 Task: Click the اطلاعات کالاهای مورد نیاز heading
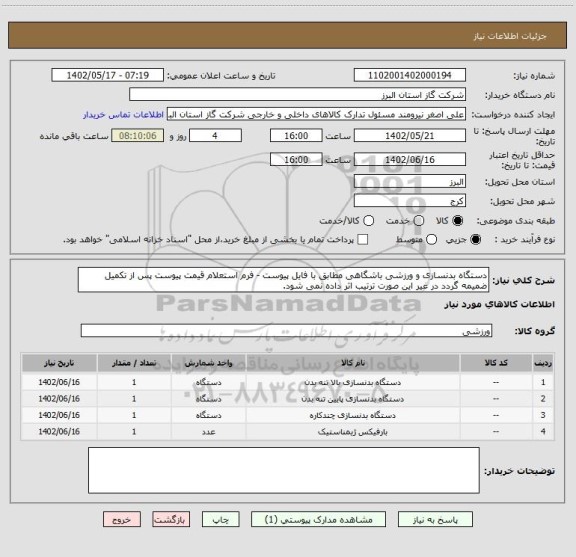click(500, 305)
